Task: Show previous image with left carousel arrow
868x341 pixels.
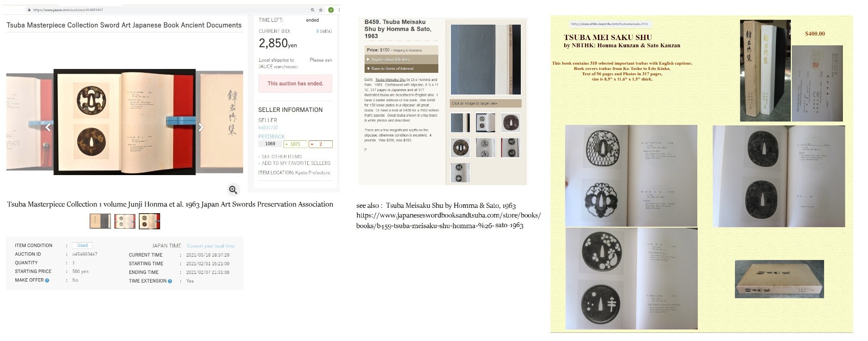Action: point(48,127)
